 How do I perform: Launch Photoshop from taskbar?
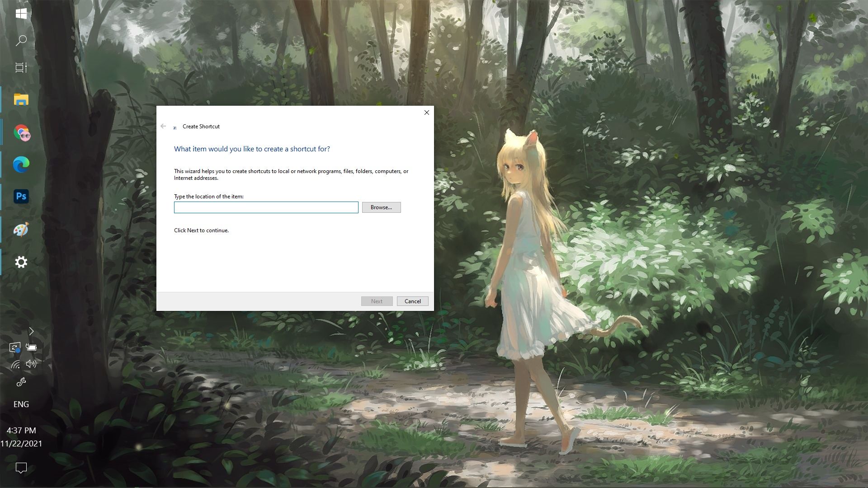click(21, 196)
